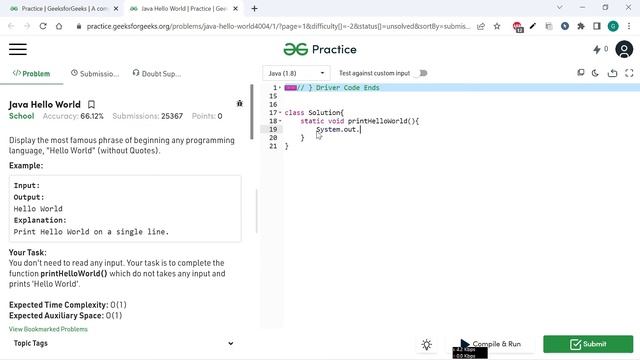The height and width of the screenshot is (360, 640).
Task: Share this page from address bar
Action: click(x=481, y=26)
